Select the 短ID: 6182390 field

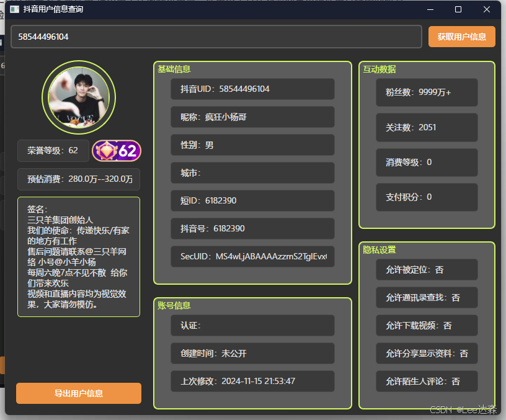[x=252, y=200]
